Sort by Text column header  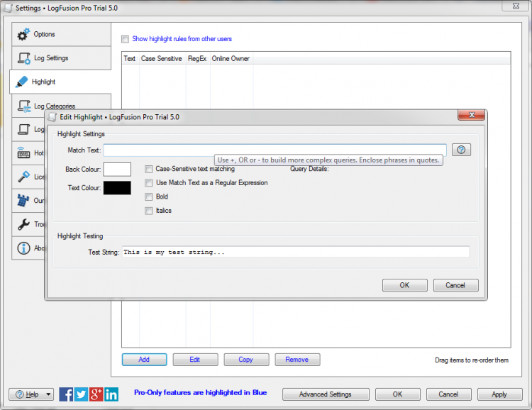pyautogui.click(x=130, y=59)
